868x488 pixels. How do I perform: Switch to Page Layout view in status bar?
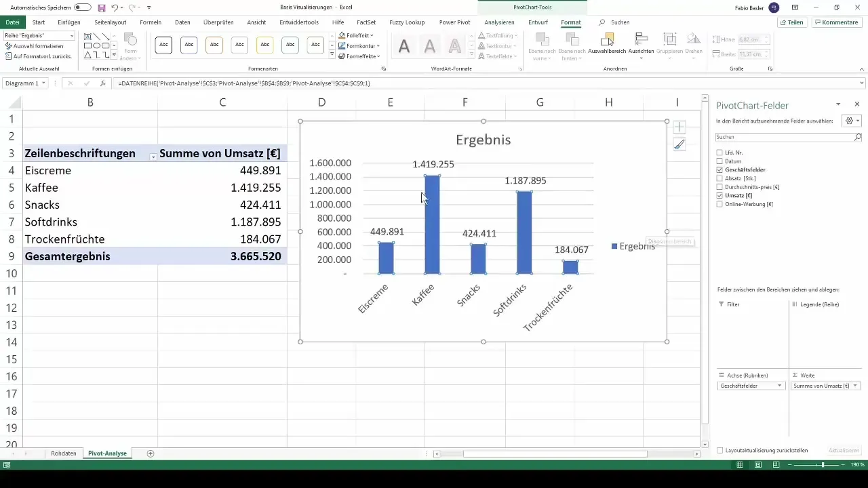757,465
